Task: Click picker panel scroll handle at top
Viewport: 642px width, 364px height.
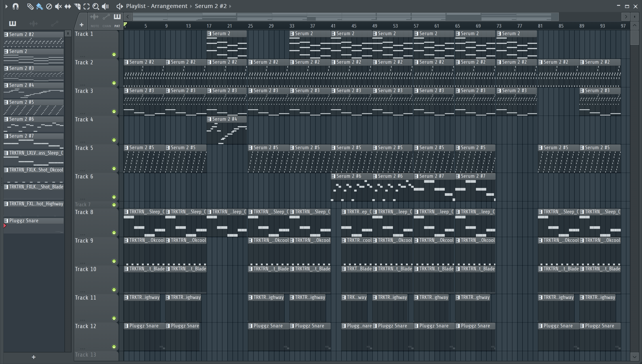Action: (68, 33)
